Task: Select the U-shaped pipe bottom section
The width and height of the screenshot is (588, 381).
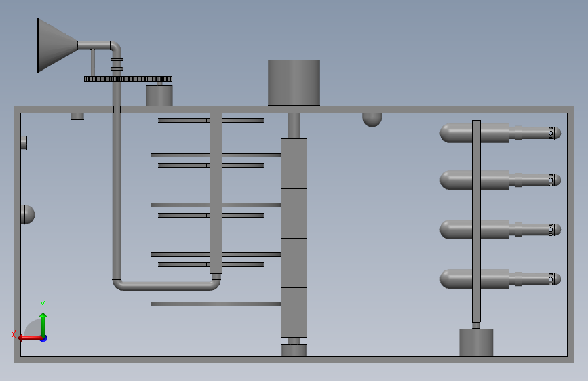Action: click(x=167, y=286)
